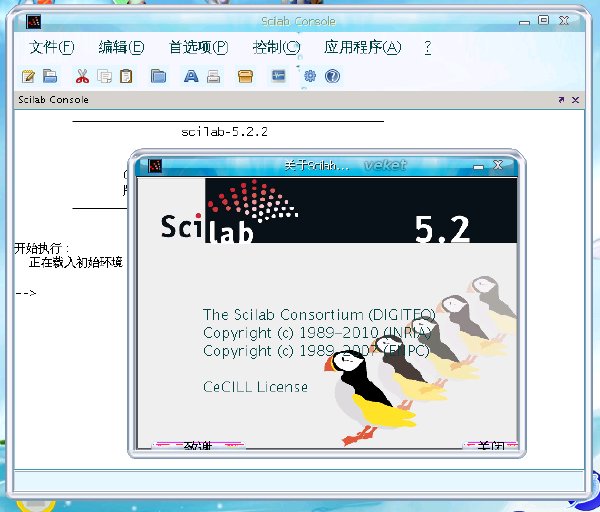Image resolution: width=600 pixels, height=512 pixels.
Task: Click the Scilab 5.2 logo banner
Action: [x=327, y=210]
